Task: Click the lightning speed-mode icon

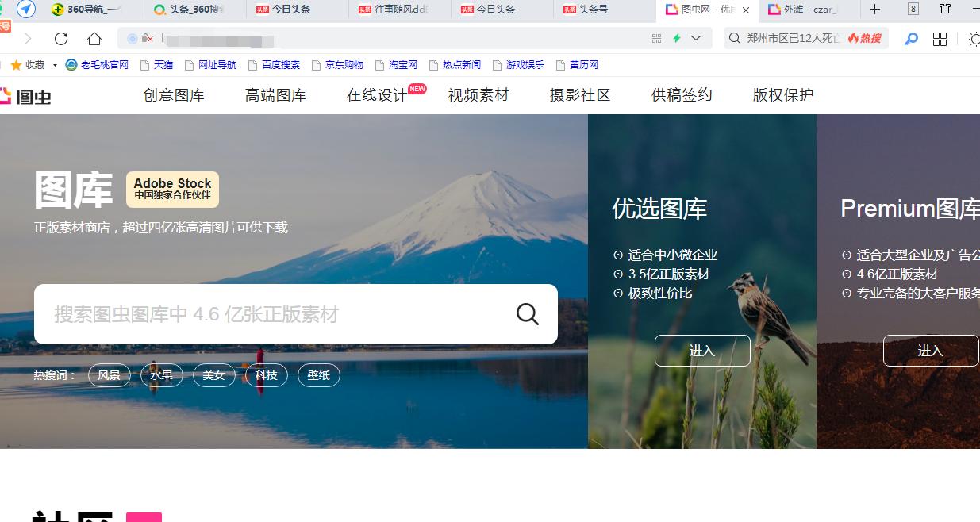Action: [x=675, y=37]
